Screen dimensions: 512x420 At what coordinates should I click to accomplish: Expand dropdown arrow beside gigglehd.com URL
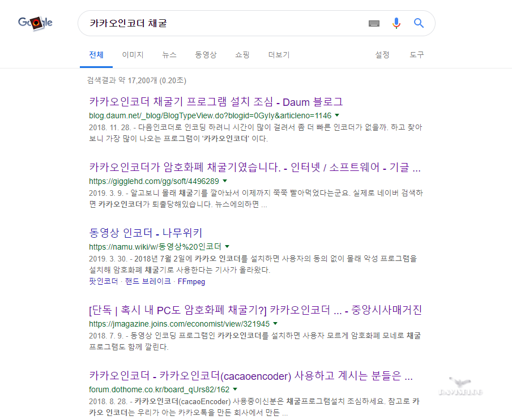[225, 181]
